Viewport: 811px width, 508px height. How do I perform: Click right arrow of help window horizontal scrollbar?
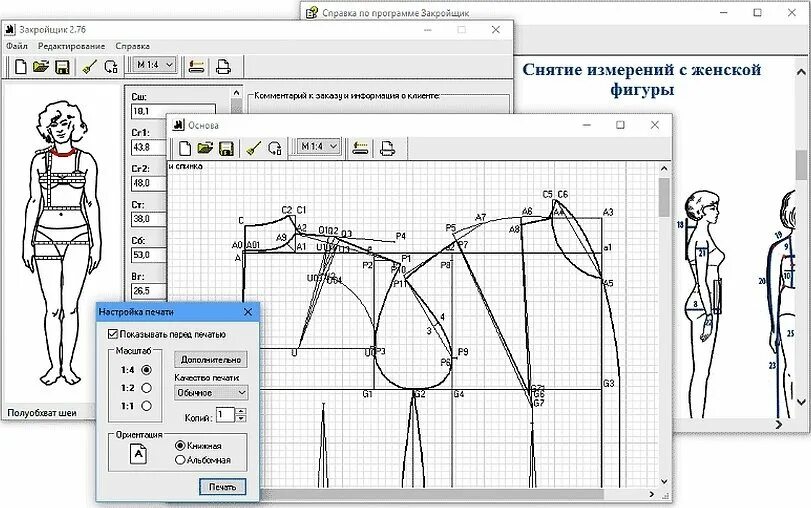pos(779,424)
